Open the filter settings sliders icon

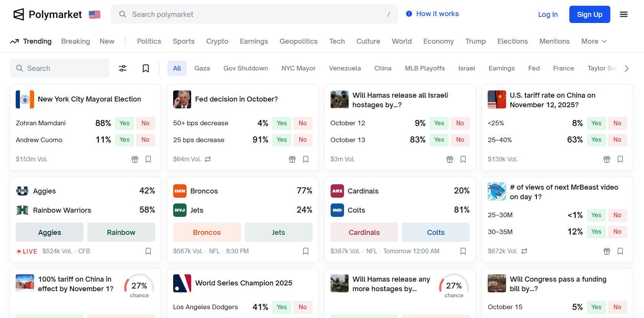pos(123,69)
